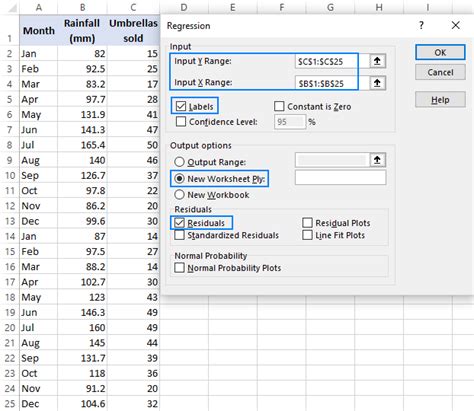Click rainfall cell 104.6
Viewport: 474px width, 411px height.
82,404
